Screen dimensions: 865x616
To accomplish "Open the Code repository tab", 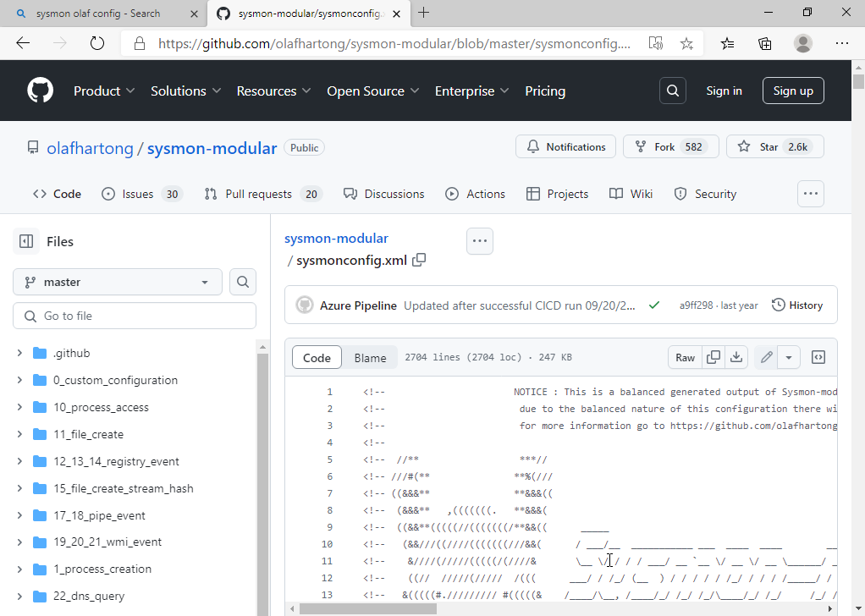I will tap(57, 194).
